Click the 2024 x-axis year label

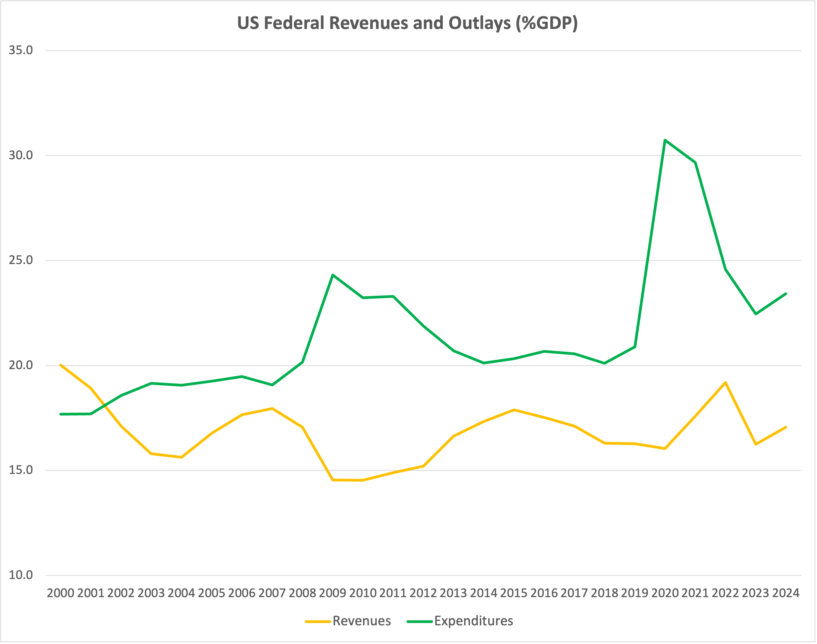[786, 593]
